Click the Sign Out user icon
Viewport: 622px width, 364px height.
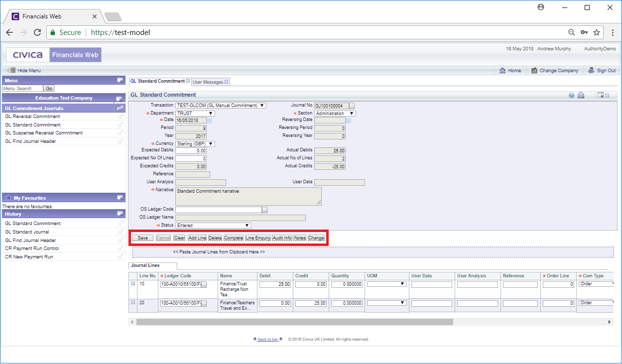click(x=591, y=71)
